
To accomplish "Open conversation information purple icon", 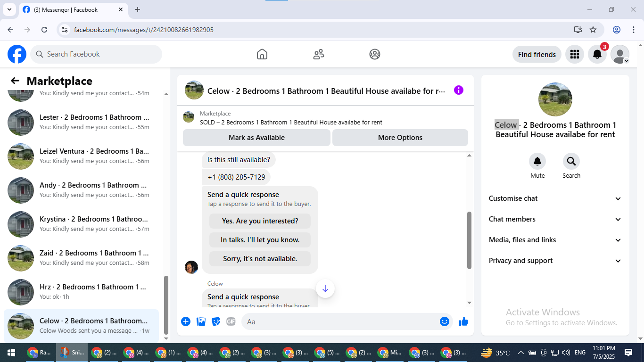I will point(459,90).
